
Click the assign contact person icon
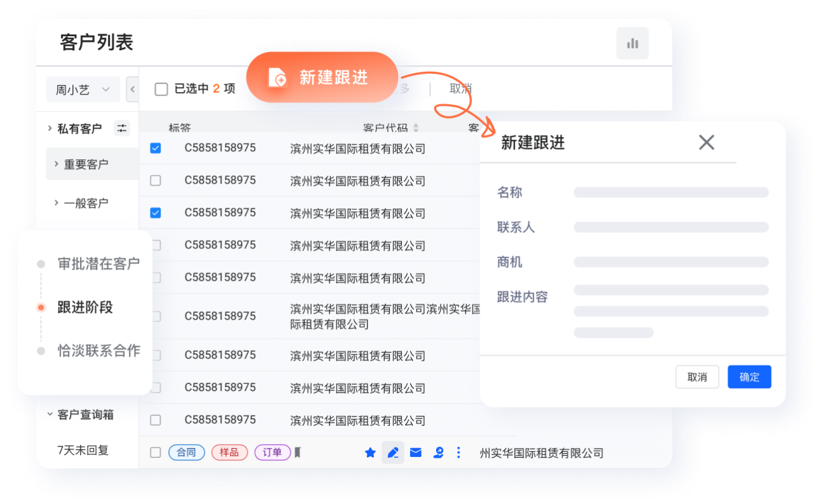(438, 453)
